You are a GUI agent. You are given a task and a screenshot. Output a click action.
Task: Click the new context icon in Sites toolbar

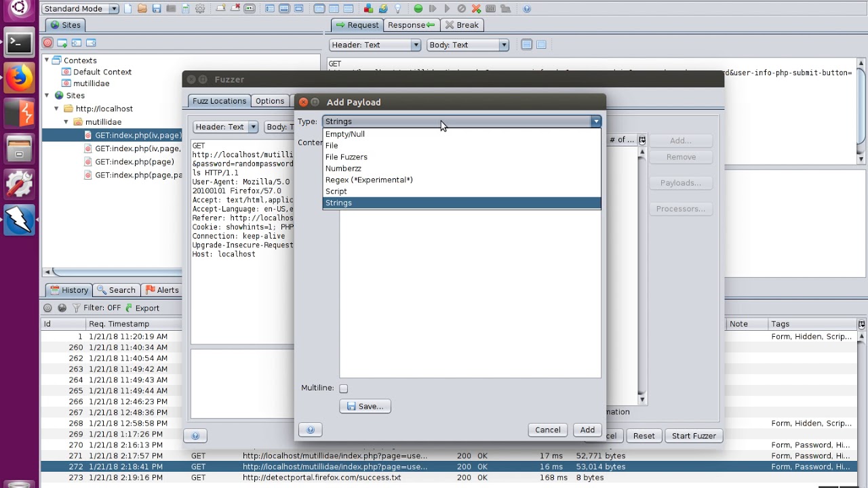click(x=62, y=43)
